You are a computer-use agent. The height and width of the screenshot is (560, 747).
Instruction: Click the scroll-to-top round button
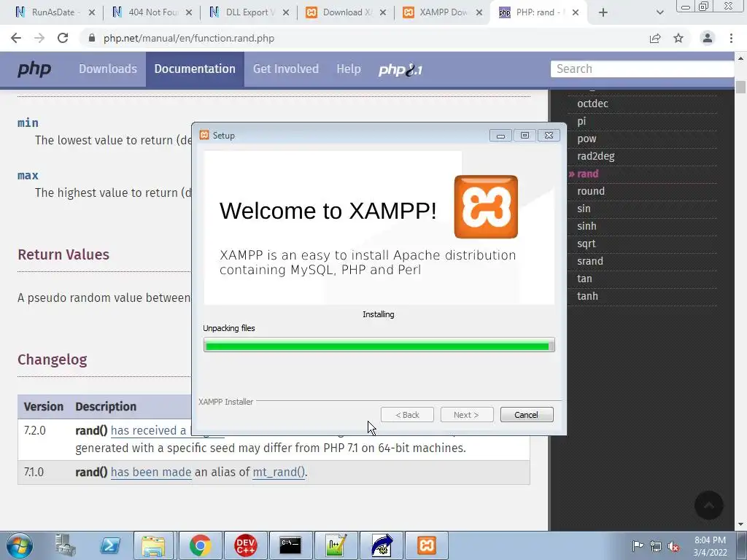709,505
